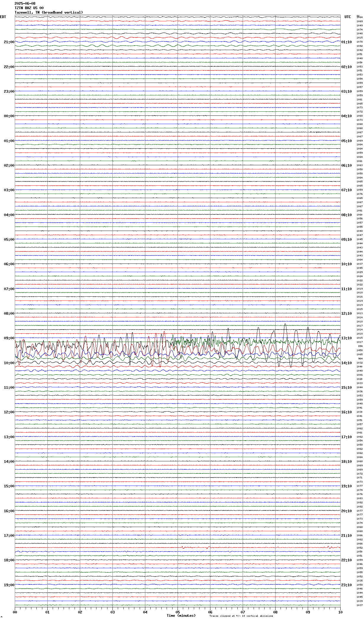Click the 16:10 UTC time label
This screenshot has height=620, width=364.
coord(347,412)
